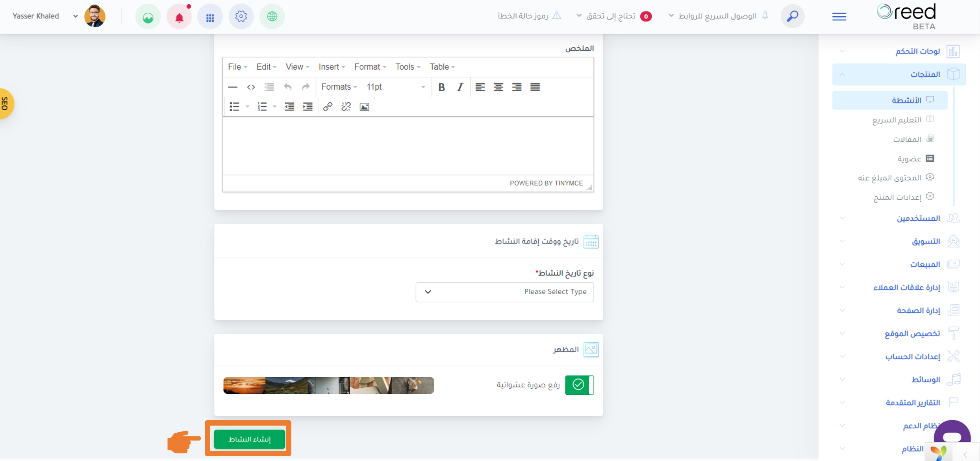
Task: Click the random images thumbnail strip
Action: (328, 385)
